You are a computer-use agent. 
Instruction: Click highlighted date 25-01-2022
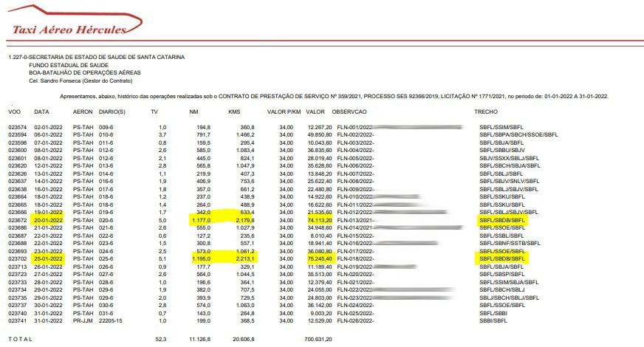[49, 258]
